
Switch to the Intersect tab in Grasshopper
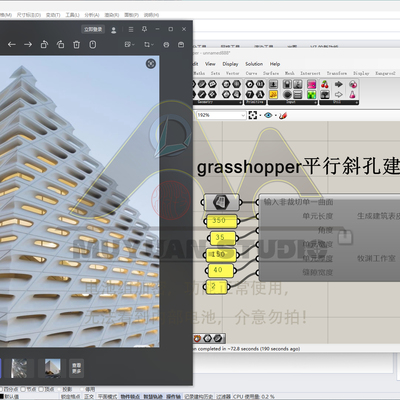pos(310,73)
